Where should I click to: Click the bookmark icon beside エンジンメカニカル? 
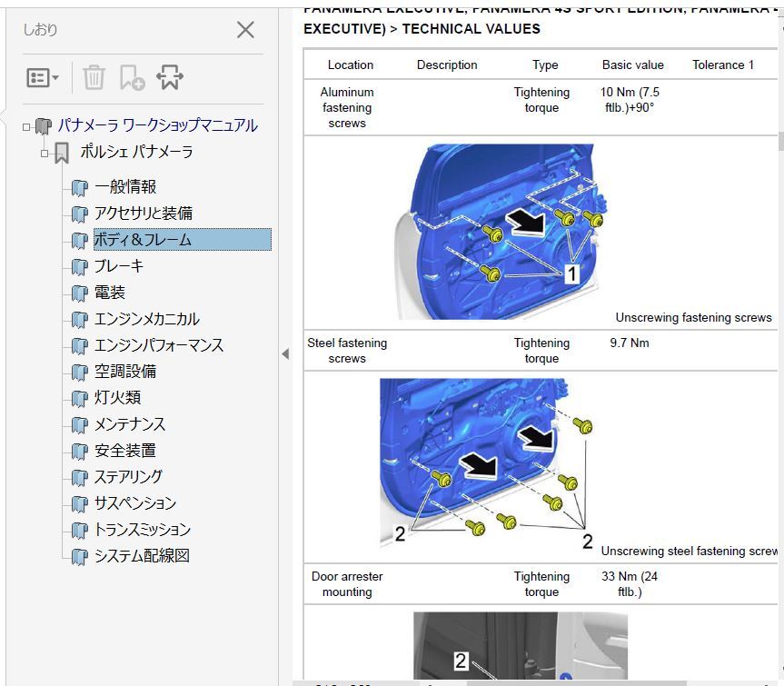pyautogui.click(x=80, y=320)
